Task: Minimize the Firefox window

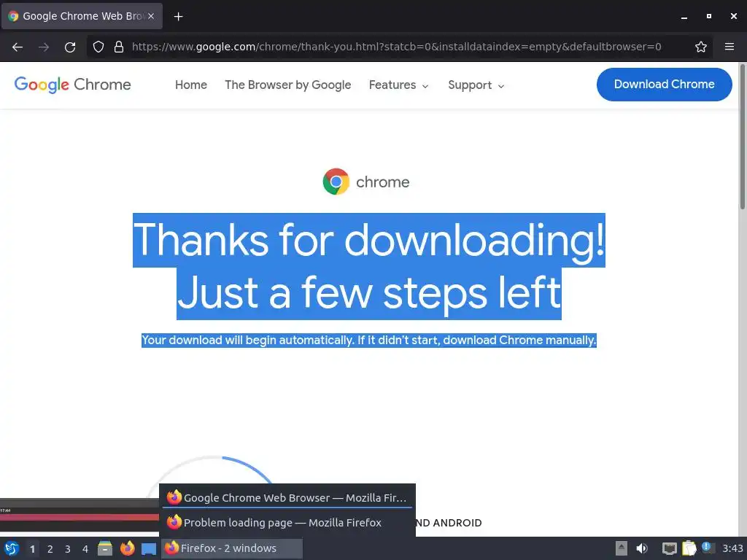Action: 684,16
